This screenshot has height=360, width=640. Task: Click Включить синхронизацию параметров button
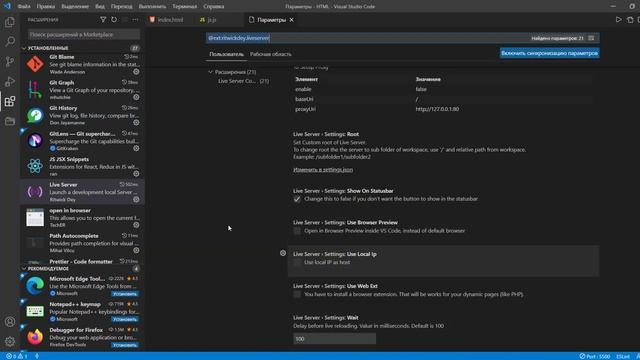(549, 53)
